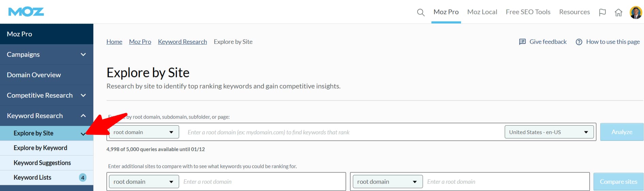The width and height of the screenshot is (644, 191).
Task: Open the main root domain type dropdown
Action: point(144,132)
